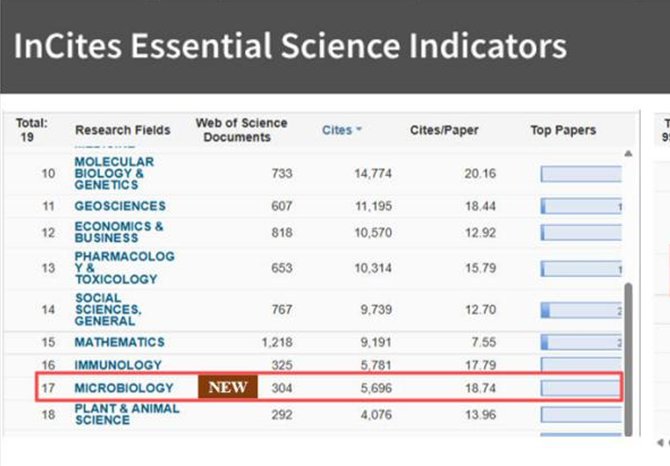Screen dimensions: 670x466
Task: Open the highlighted Microbiology field
Action: click(124, 388)
